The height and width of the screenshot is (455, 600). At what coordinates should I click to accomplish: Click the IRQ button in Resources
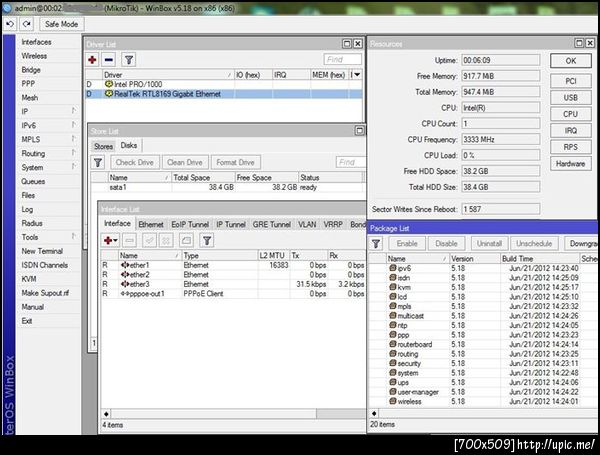click(x=571, y=130)
